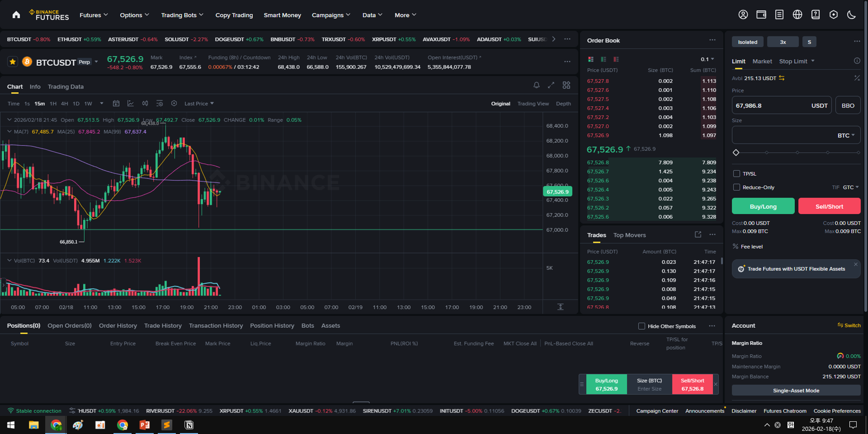Click the Price input field
The width and height of the screenshot is (868, 434).
pyautogui.click(x=781, y=105)
